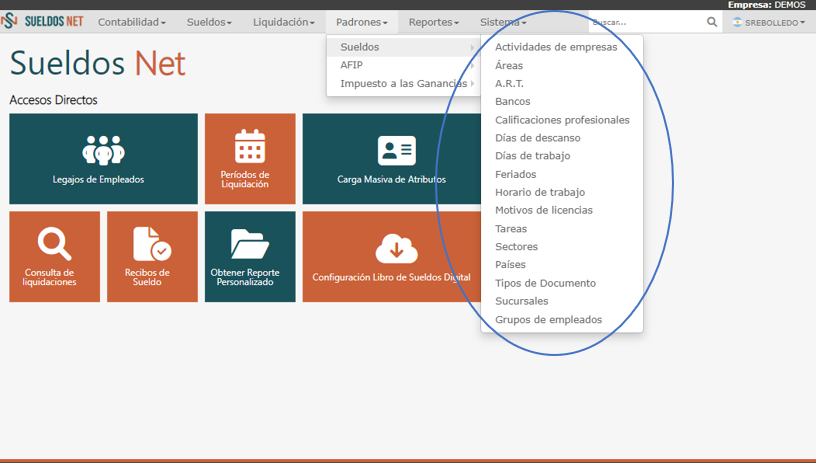Open Legajos de Empleados people icon tile

(x=104, y=159)
